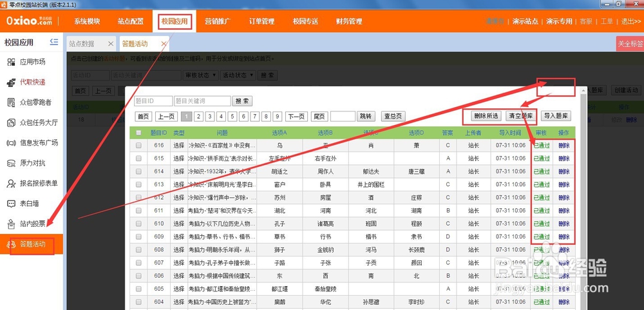The image size is (644, 310).
Task: Click the 查总页 button
Action: 393,117
